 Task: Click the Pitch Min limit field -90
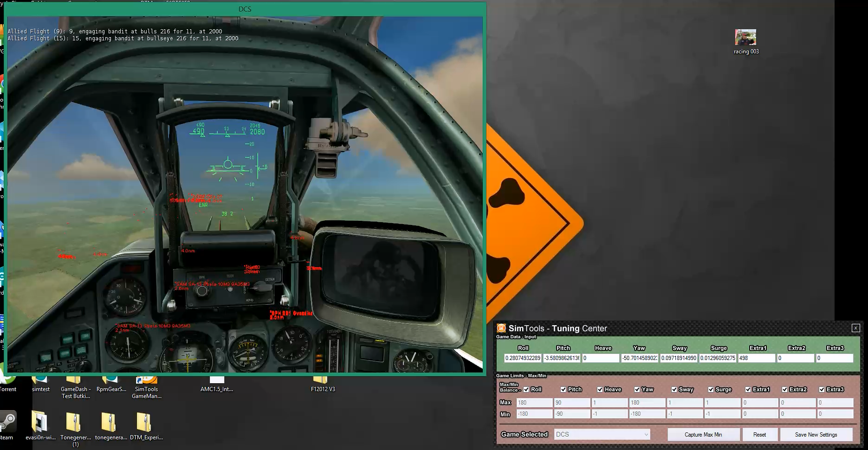tap(572, 414)
